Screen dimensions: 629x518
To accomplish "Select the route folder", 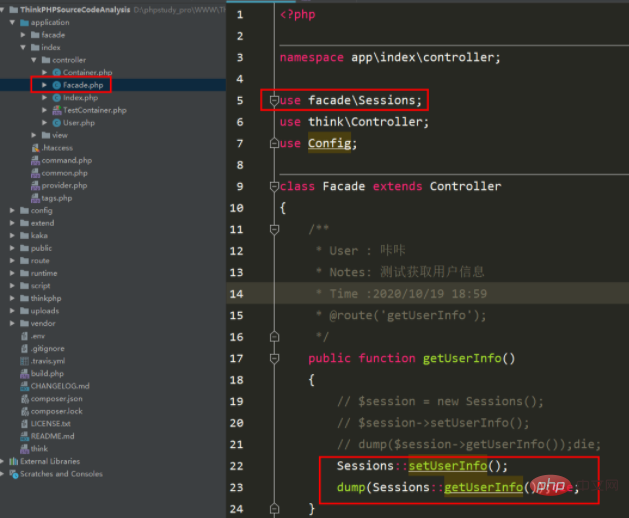I will pyautogui.click(x=40, y=261).
